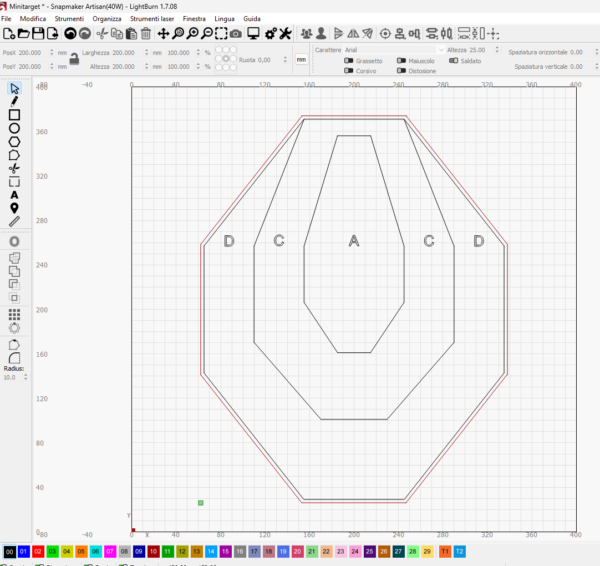
Task: Redo the last undone action
Action: (x=85, y=34)
